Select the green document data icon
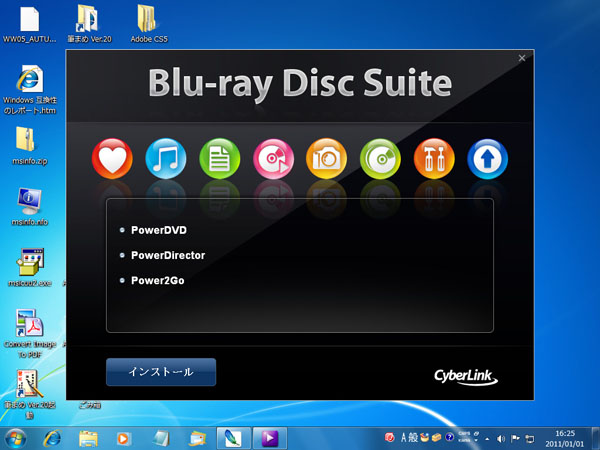Screen dimensions: 600x450 (x=220, y=158)
